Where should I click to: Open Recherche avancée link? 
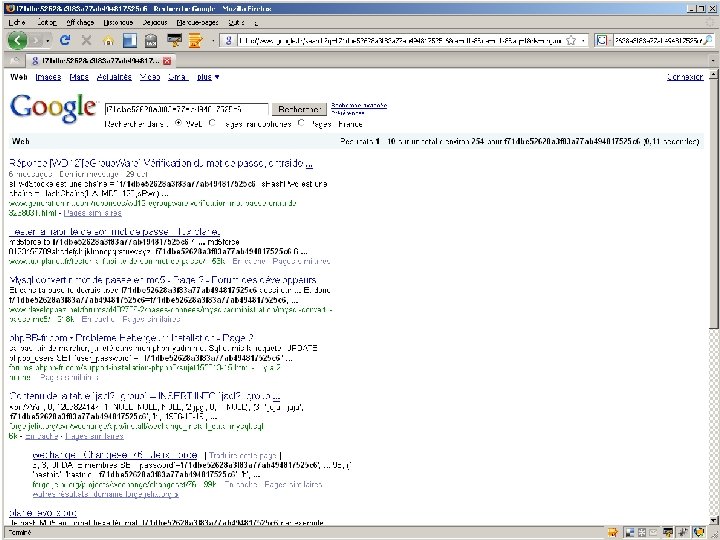coord(359,106)
